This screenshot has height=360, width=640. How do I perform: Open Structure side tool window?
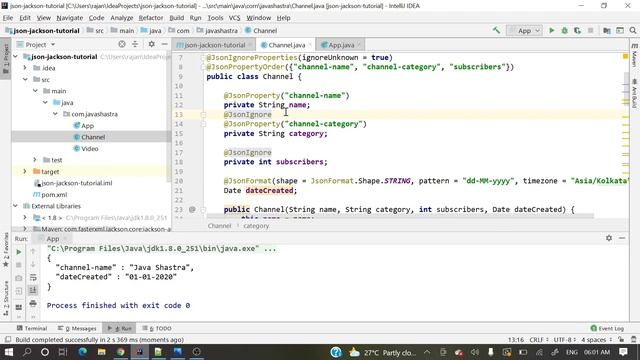[6, 298]
